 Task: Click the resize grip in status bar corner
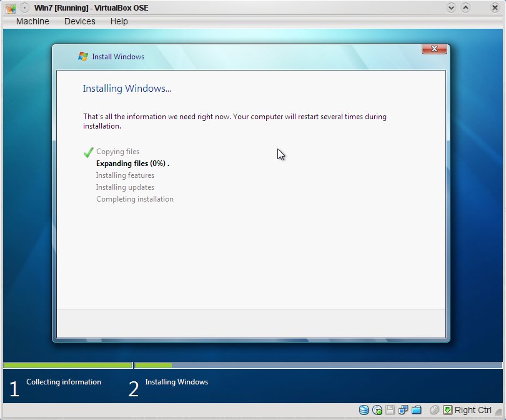[499, 413]
